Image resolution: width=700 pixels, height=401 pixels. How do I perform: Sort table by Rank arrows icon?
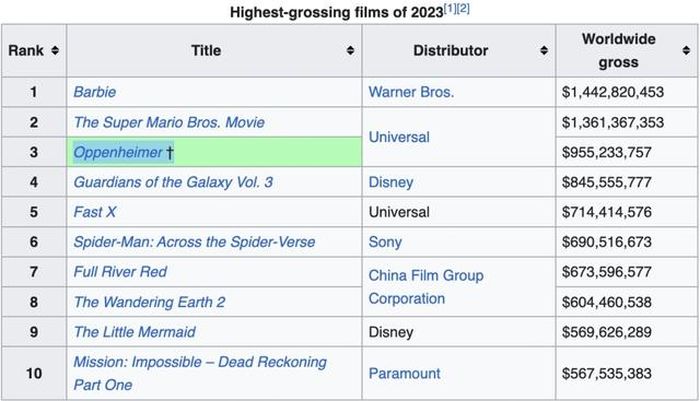pos(55,50)
